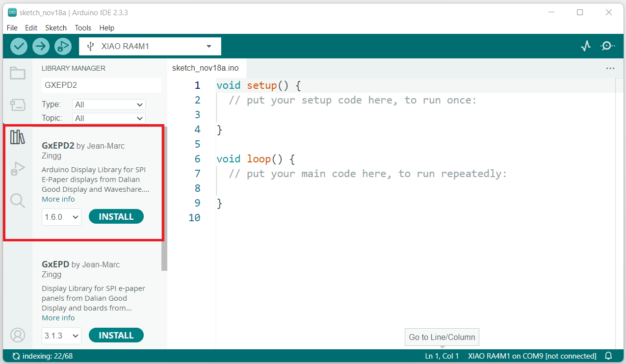The image size is (626, 364).
Task: Click the indexing: 22/68 progress text
Action: click(x=48, y=356)
